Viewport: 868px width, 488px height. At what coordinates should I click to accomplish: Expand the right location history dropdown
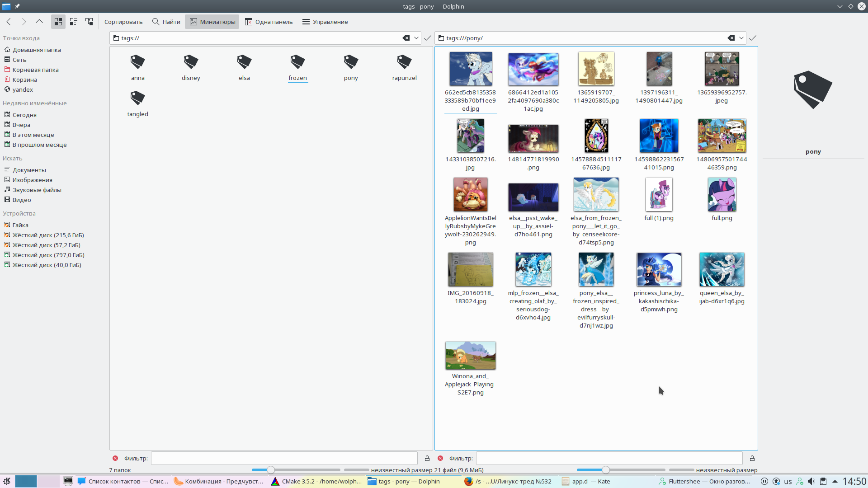741,38
